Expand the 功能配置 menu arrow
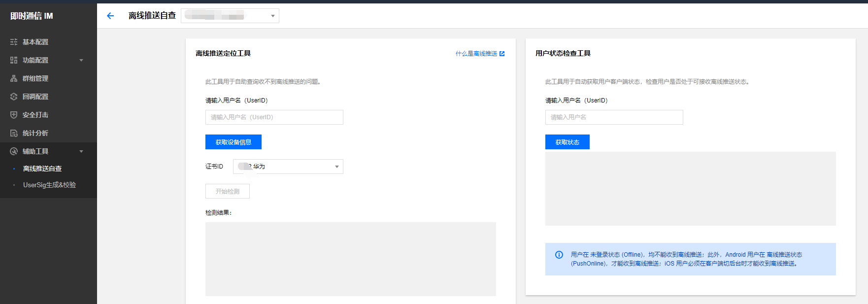The height and width of the screenshot is (304, 868). click(x=81, y=60)
